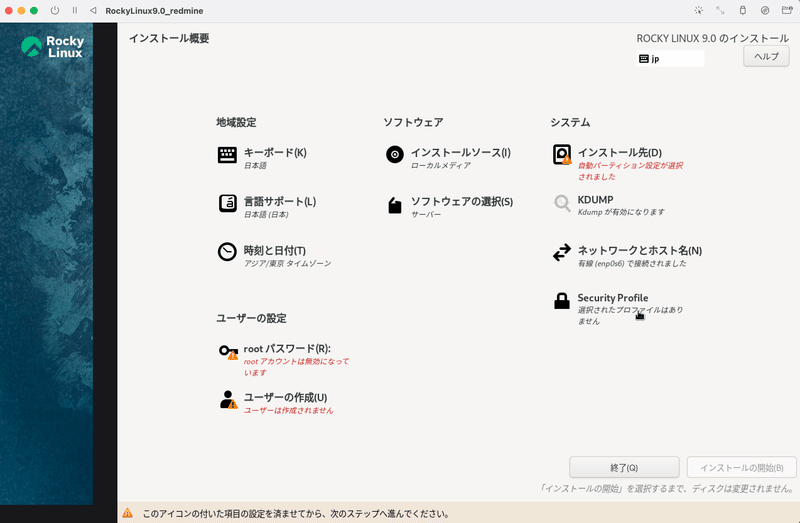Click the installation source disc icon
800x523 pixels.
(394, 154)
